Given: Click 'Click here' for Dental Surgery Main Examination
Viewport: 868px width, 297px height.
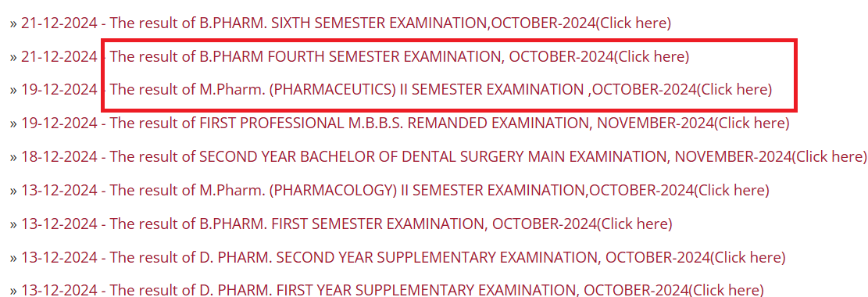Looking at the screenshot, I should pyautogui.click(x=829, y=157).
